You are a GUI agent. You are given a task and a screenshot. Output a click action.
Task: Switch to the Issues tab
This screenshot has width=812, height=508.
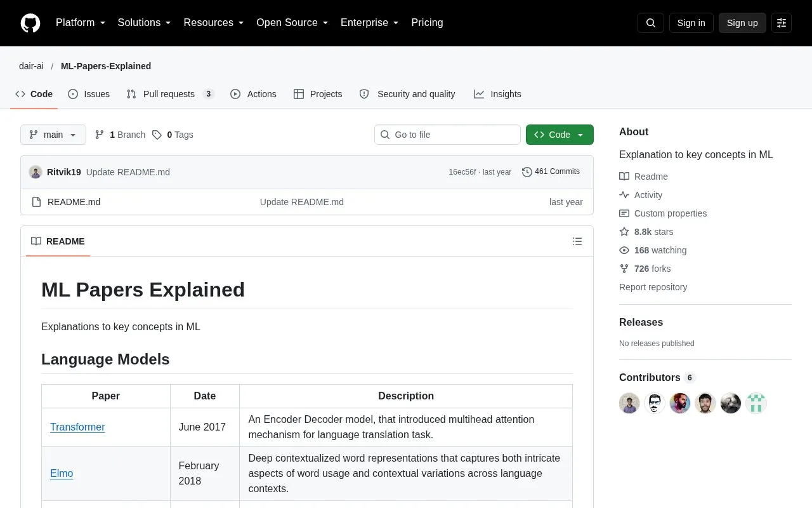pyautogui.click(x=89, y=94)
